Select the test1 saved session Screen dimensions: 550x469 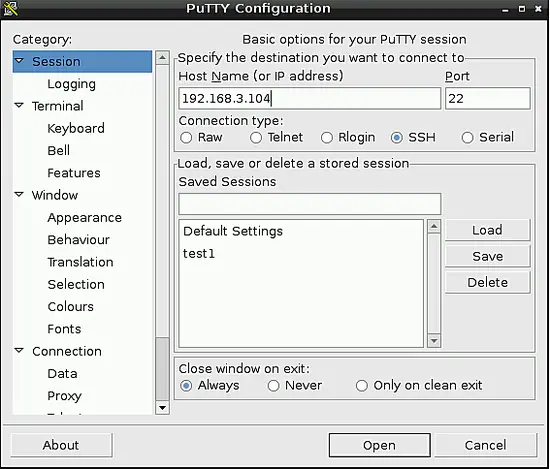click(x=301, y=254)
